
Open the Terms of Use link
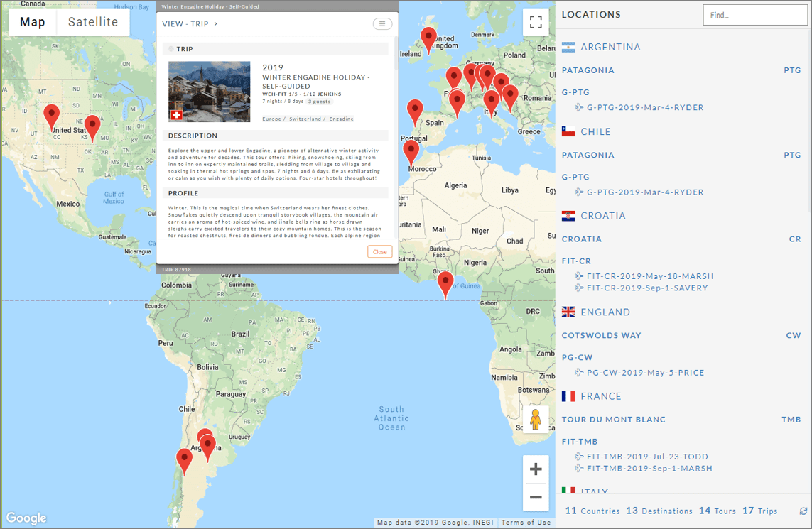[526, 523]
